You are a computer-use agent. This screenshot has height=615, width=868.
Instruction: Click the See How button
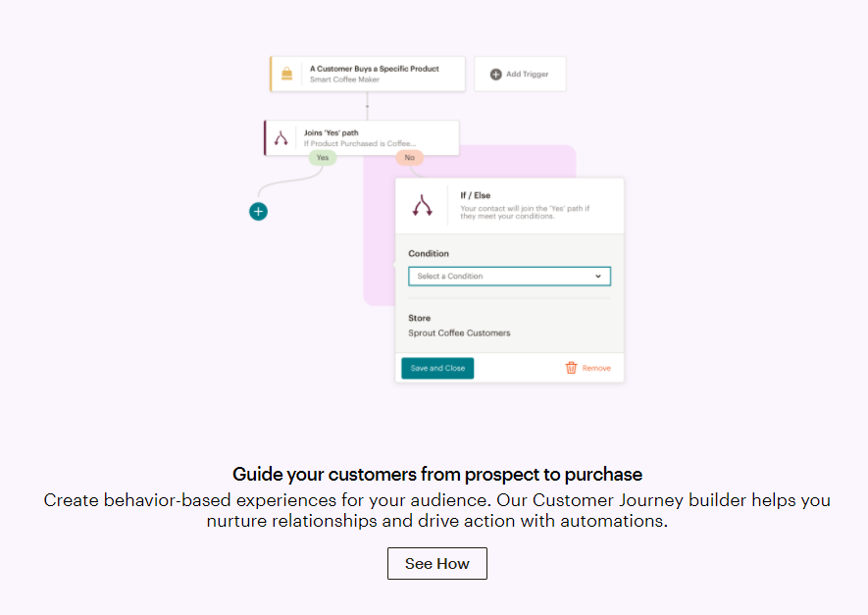point(437,564)
